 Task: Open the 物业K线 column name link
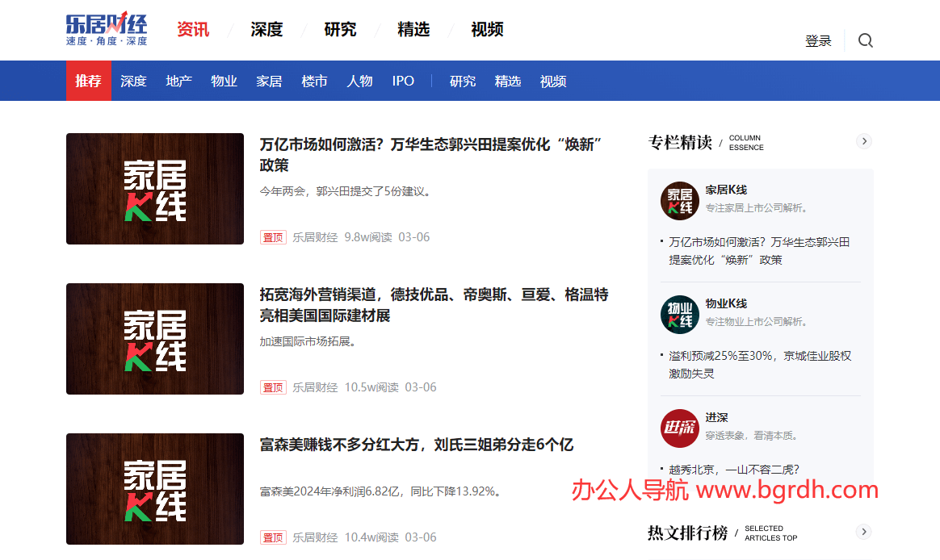(x=726, y=303)
